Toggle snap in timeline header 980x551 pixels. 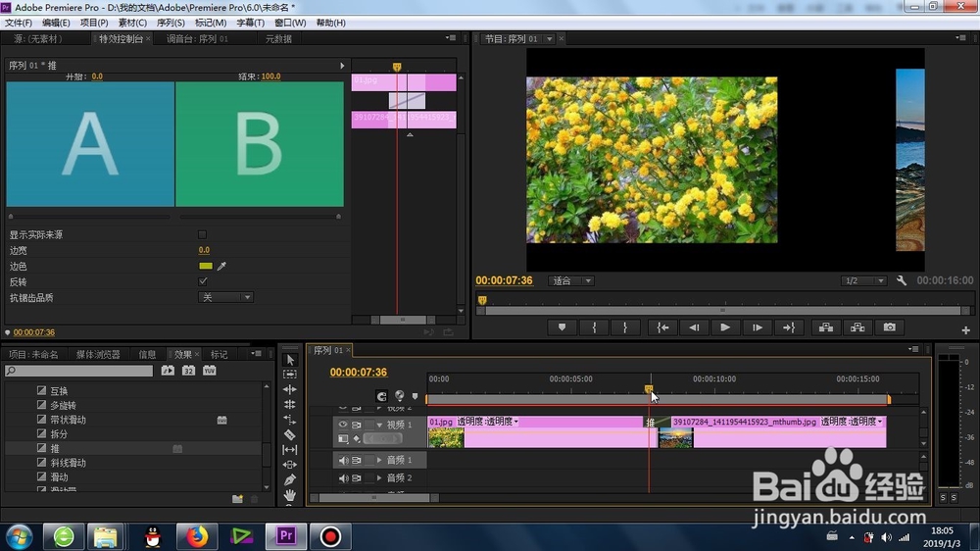point(381,396)
